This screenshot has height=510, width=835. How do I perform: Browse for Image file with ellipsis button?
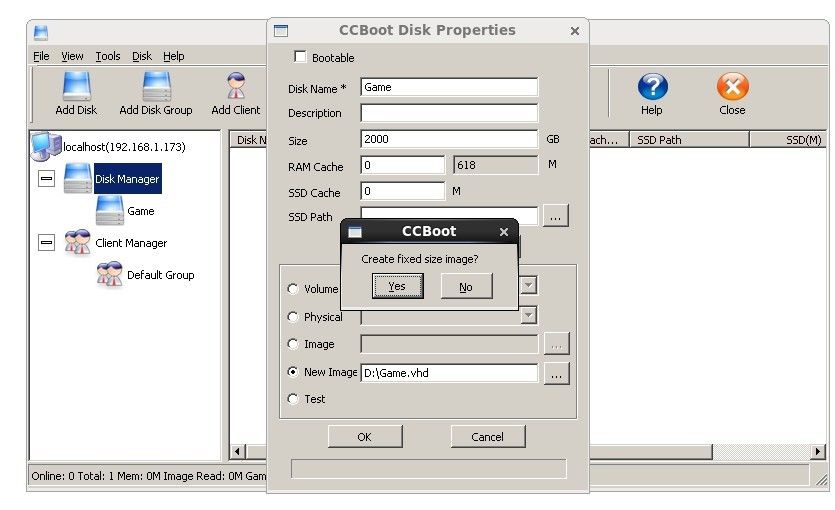556,344
